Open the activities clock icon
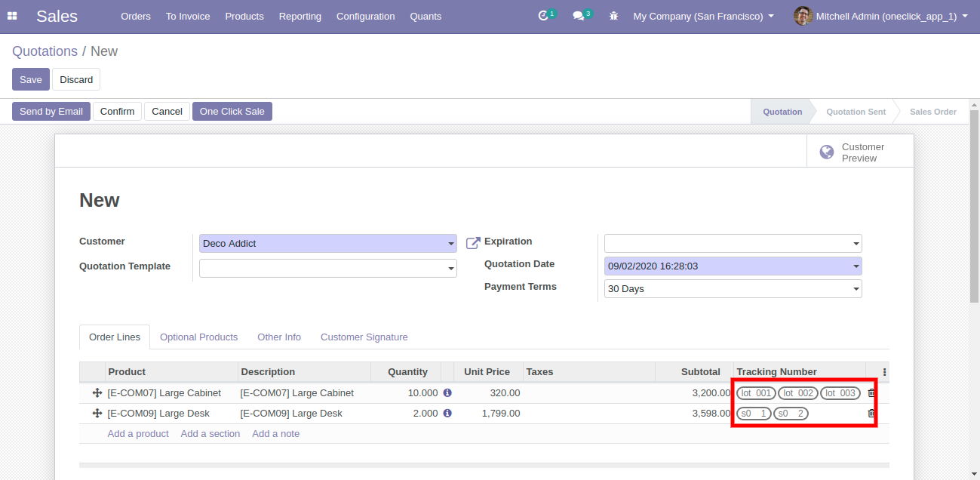The width and height of the screenshot is (980, 480). tap(543, 16)
